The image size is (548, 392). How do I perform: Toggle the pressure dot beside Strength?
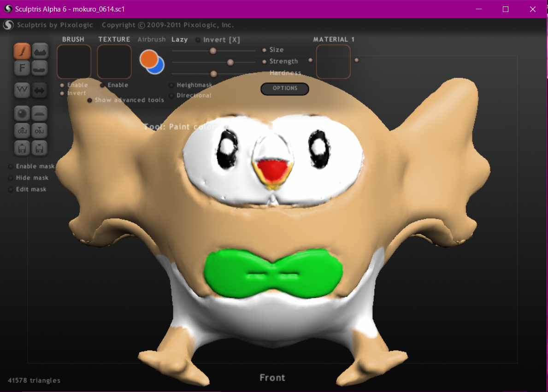pyautogui.click(x=264, y=61)
